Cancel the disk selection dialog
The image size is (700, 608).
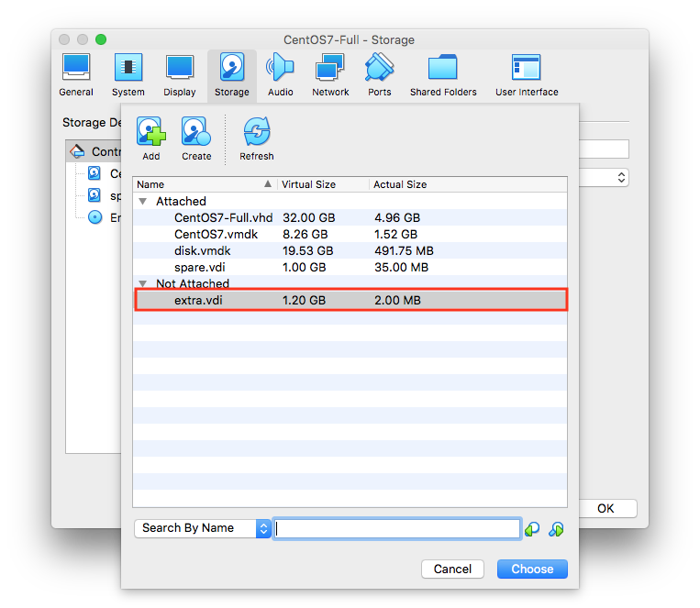pos(452,569)
